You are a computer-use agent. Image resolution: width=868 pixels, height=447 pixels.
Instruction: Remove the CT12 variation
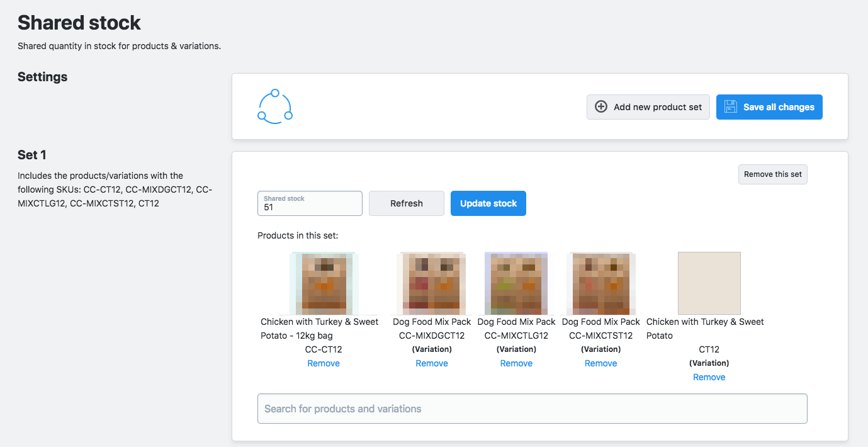point(709,377)
